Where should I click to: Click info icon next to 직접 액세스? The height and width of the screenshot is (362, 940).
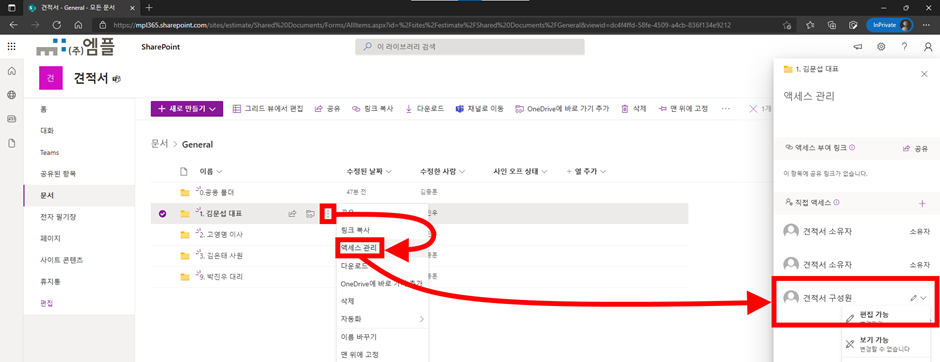point(836,203)
